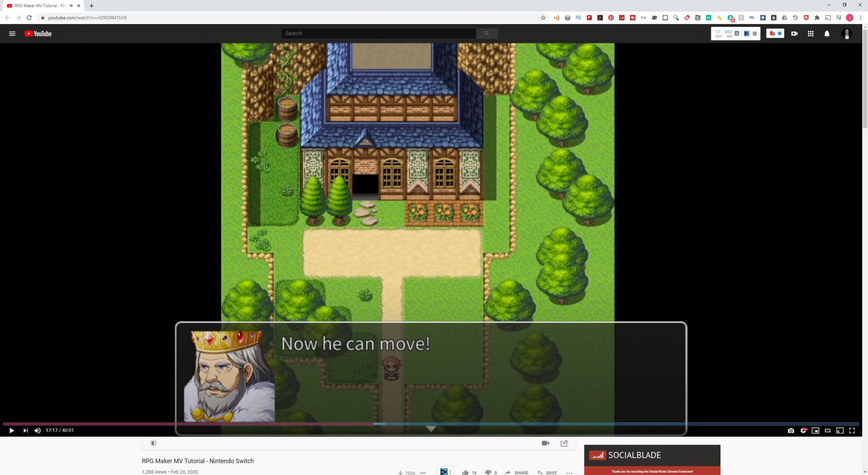This screenshot has width=868, height=475.
Task: Open a new browser tab
Action: (x=92, y=6)
